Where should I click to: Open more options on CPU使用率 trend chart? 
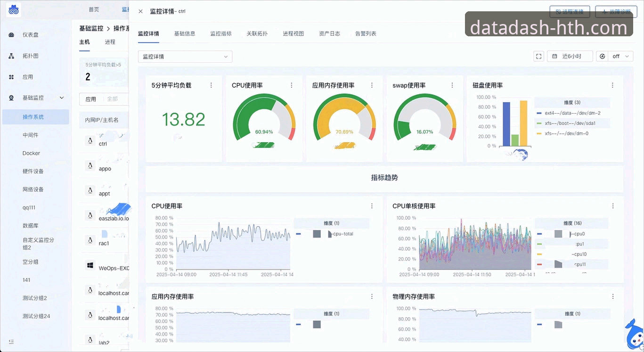(x=372, y=206)
